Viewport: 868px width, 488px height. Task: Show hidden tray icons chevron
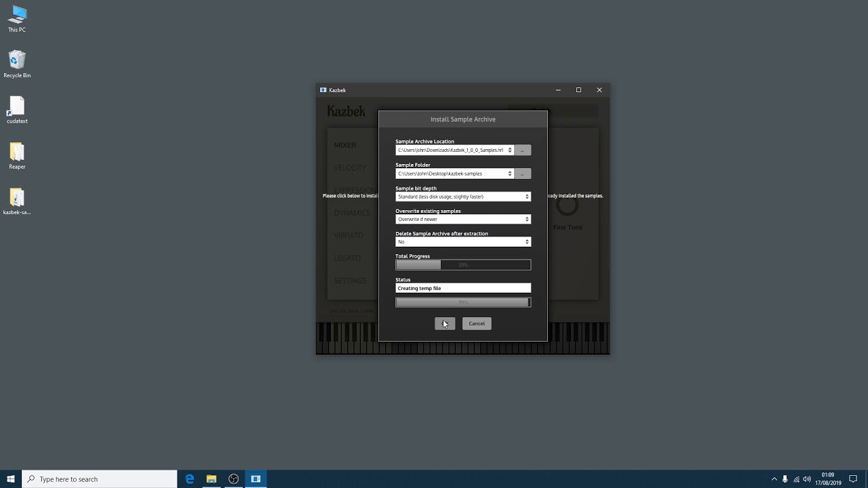pos(774,479)
